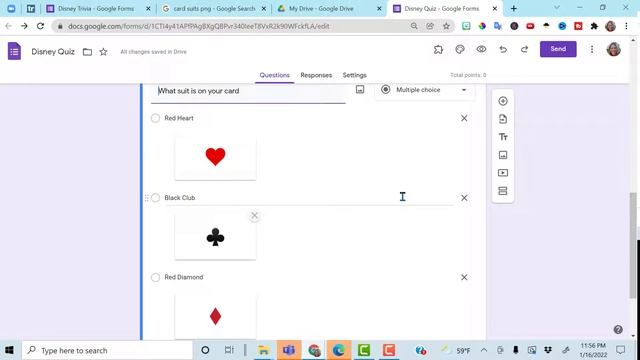The image size is (640, 360).
Task: Add a section from side toolbar
Action: click(503, 191)
